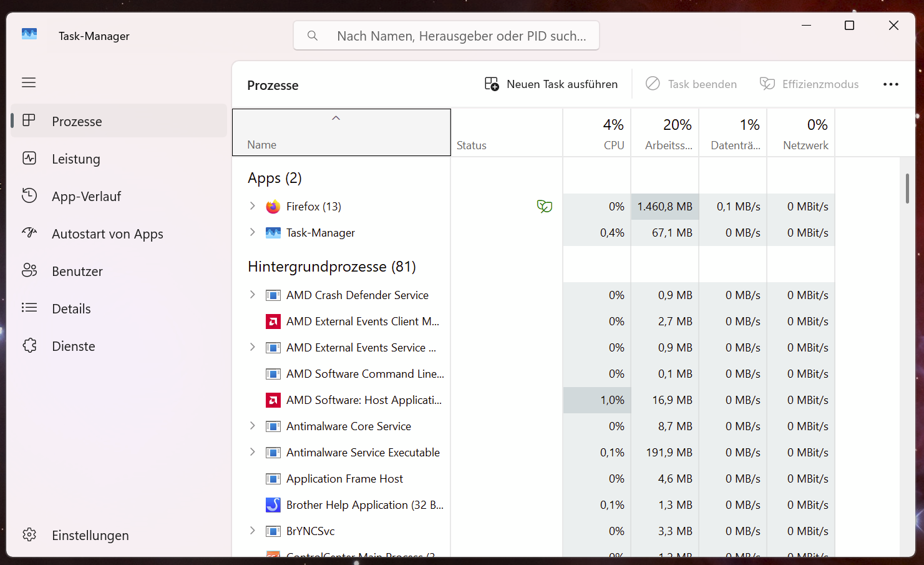The height and width of the screenshot is (565, 924).
Task: Expand the BrYNCSvc process
Action: pos(252,531)
